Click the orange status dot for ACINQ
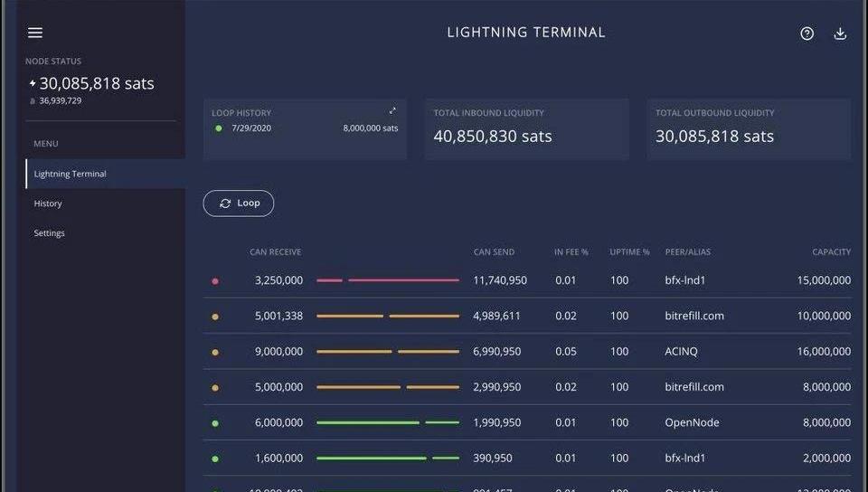The image size is (868, 492). (x=215, y=352)
